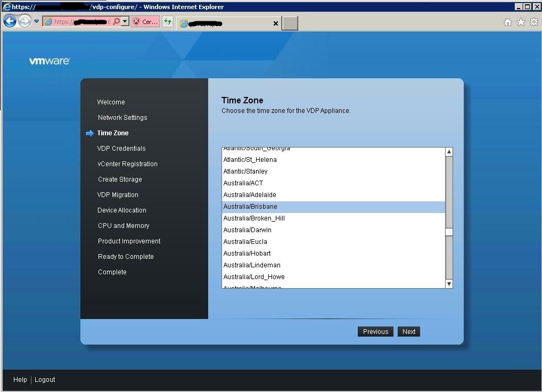Click Next to continue the wizard

[x=409, y=331]
